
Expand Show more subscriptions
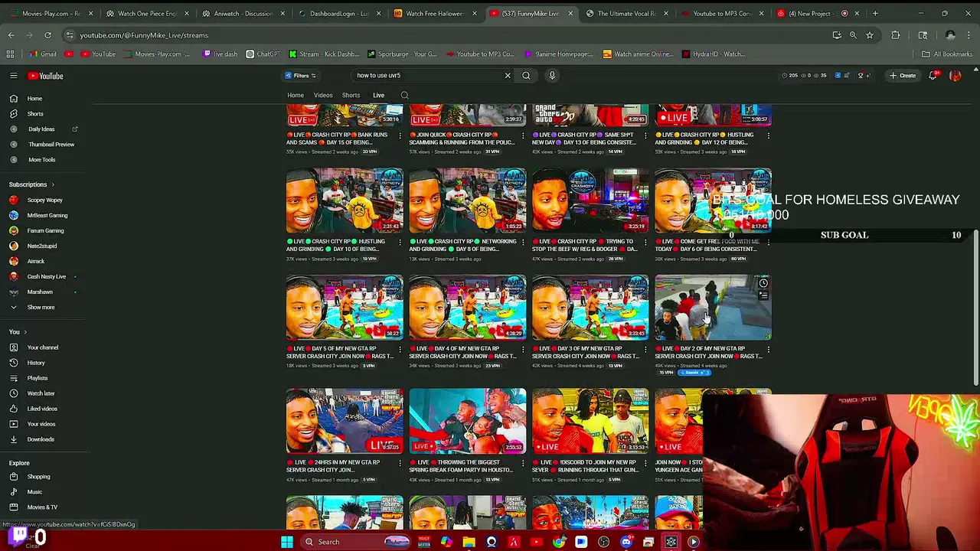tap(41, 307)
